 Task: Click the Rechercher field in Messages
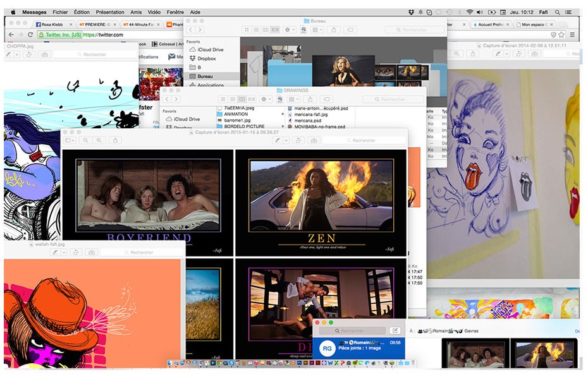[352, 330]
